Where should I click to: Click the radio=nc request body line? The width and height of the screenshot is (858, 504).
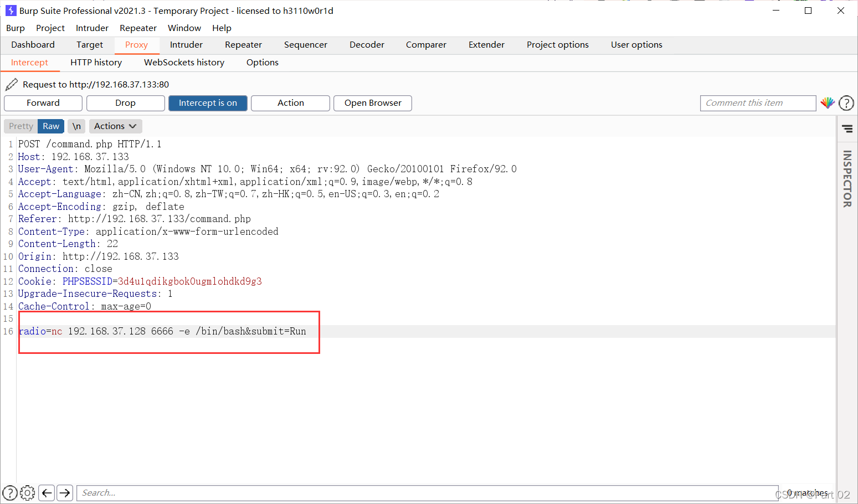[162, 331]
